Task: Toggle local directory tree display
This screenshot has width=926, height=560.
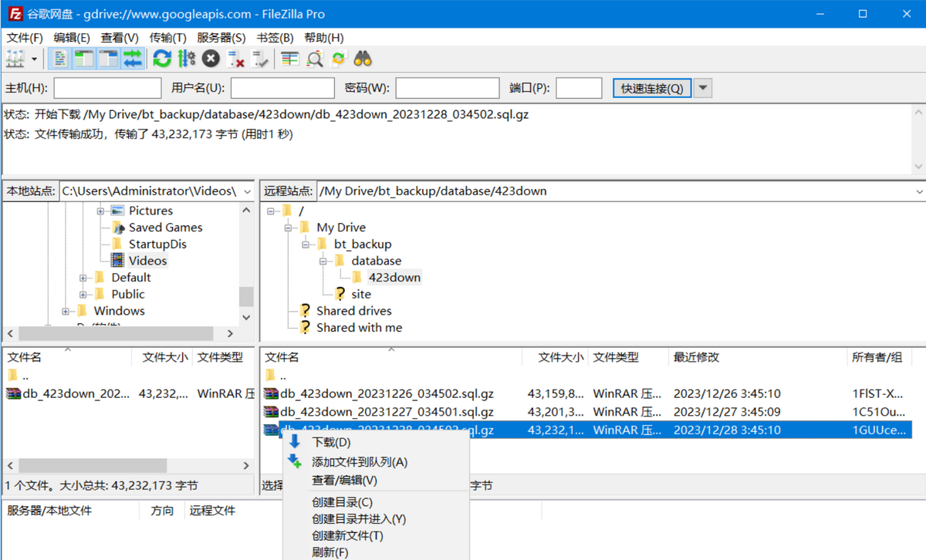Action: tap(83, 59)
